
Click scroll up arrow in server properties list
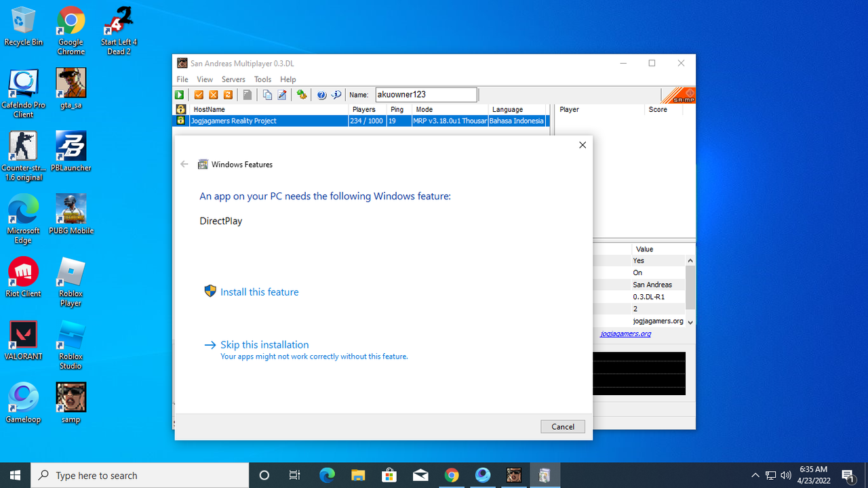690,261
